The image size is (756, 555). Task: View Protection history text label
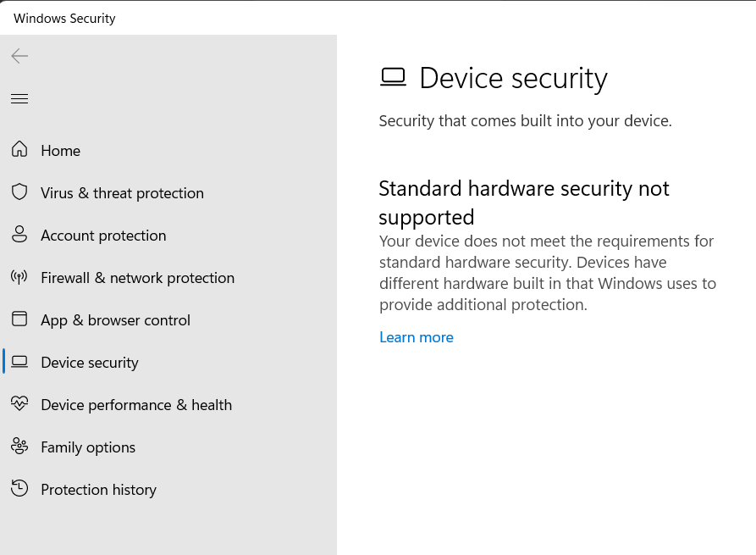(x=98, y=490)
